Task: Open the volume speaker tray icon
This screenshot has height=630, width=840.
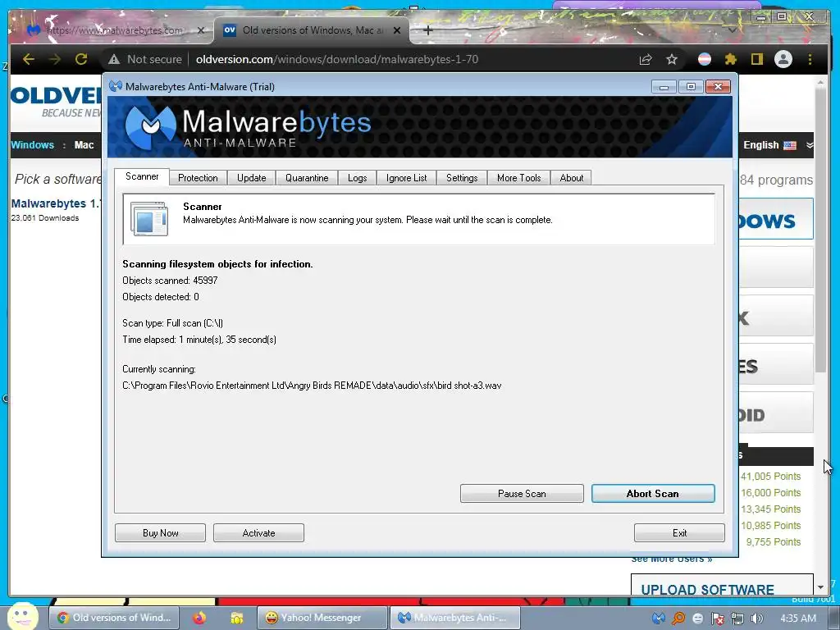Action: tap(756, 619)
